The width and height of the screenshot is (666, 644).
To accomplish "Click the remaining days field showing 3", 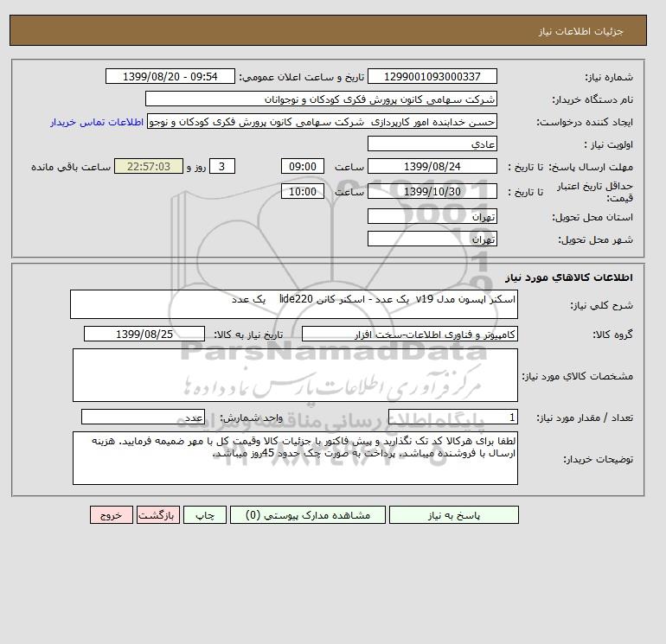I will pos(222,167).
